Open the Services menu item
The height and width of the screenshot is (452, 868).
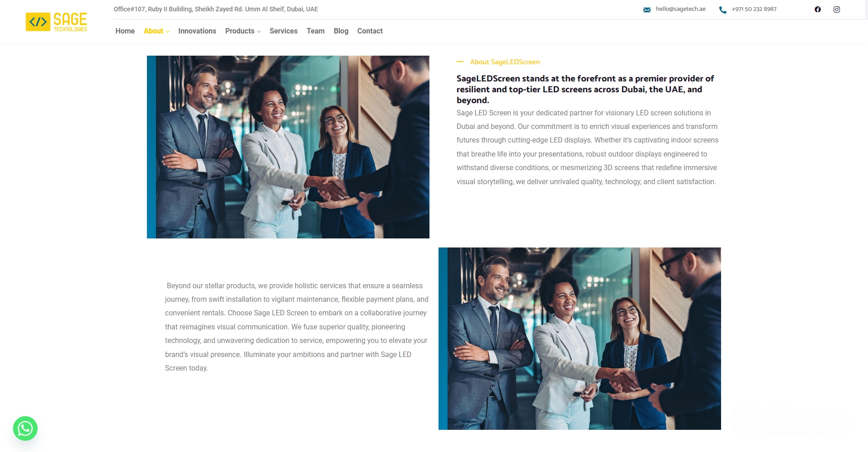click(x=283, y=31)
